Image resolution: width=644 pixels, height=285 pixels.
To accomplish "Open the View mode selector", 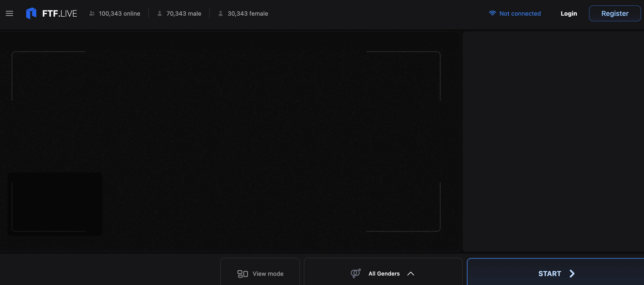I will (x=268, y=274).
